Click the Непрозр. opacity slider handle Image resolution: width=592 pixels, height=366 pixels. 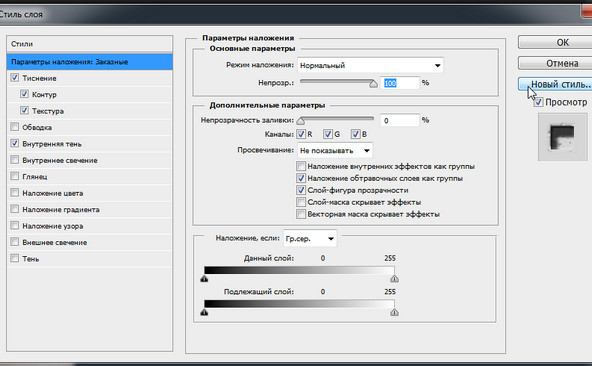[x=373, y=84]
